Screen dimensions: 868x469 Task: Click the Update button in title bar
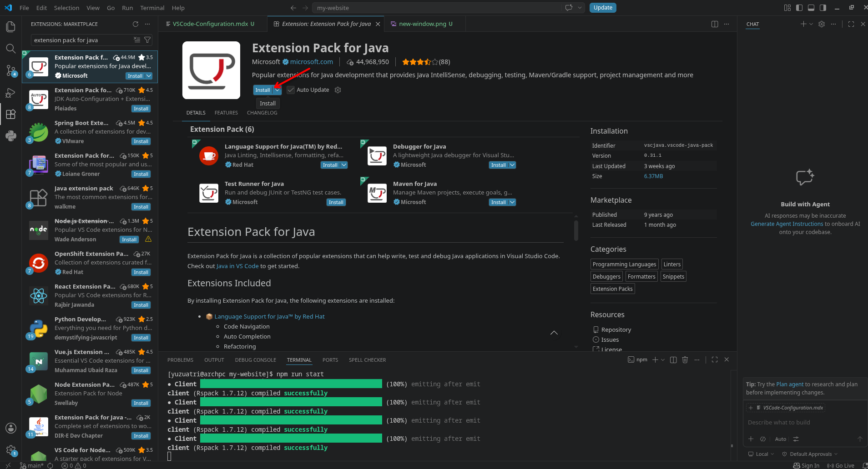(603, 8)
